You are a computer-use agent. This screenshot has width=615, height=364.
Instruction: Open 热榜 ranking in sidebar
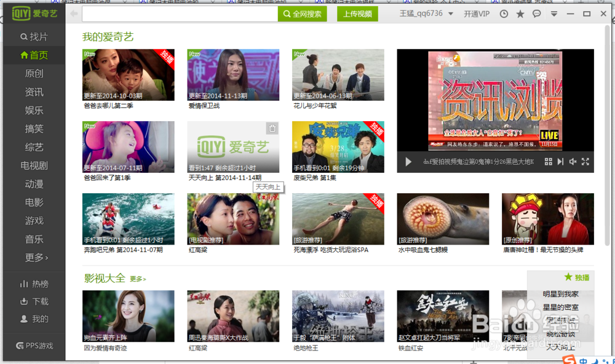pos(34,283)
